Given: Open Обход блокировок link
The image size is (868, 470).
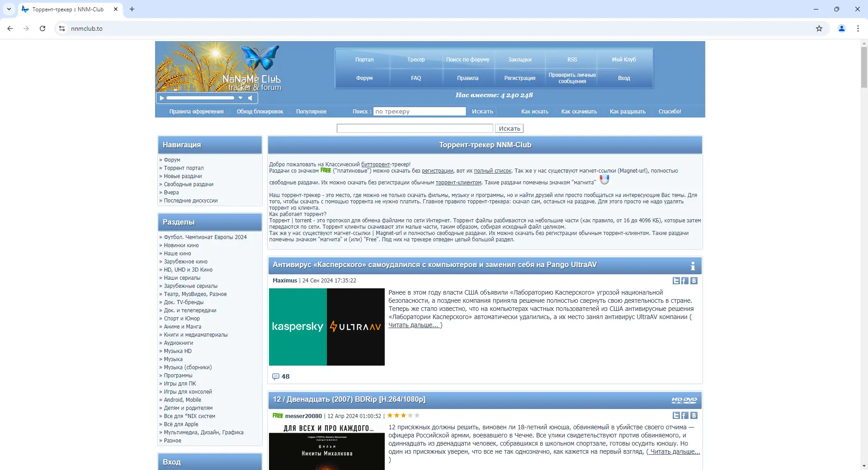Looking at the screenshot, I should click(x=260, y=112).
